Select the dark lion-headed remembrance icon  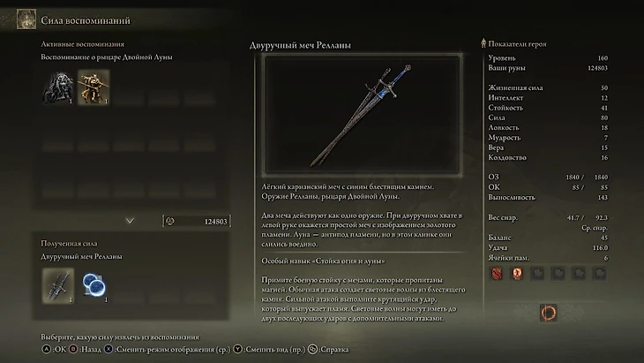(x=58, y=87)
